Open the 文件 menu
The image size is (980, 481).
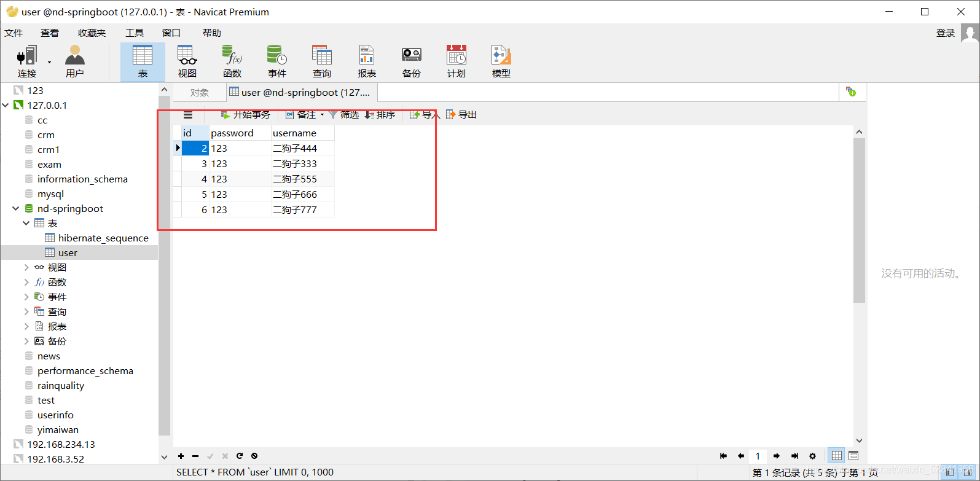[x=14, y=33]
